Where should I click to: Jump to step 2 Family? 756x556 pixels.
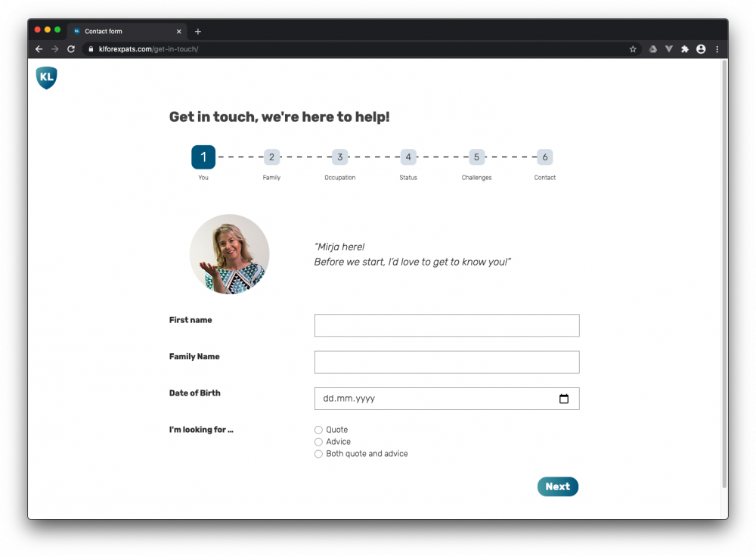click(x=271, y=157)
